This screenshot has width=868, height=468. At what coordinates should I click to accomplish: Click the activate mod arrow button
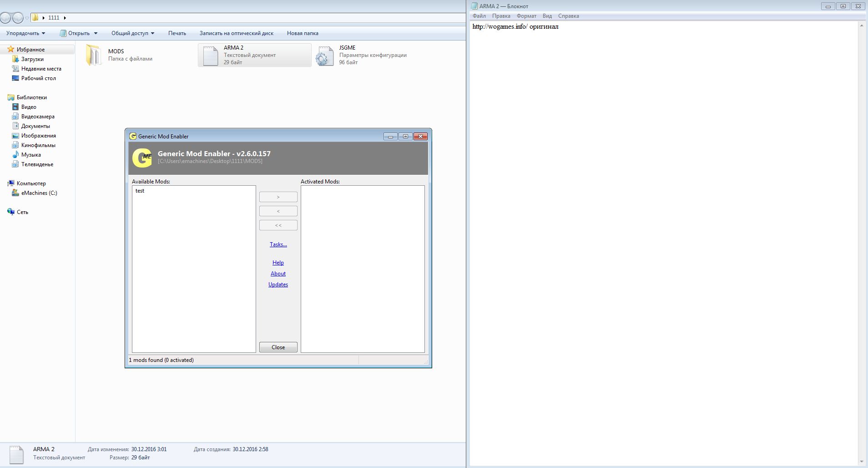(278, 197)
